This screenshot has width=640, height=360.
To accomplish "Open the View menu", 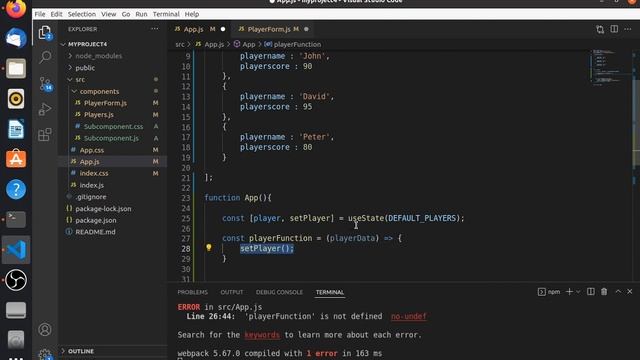I will [x=109, y=14].
